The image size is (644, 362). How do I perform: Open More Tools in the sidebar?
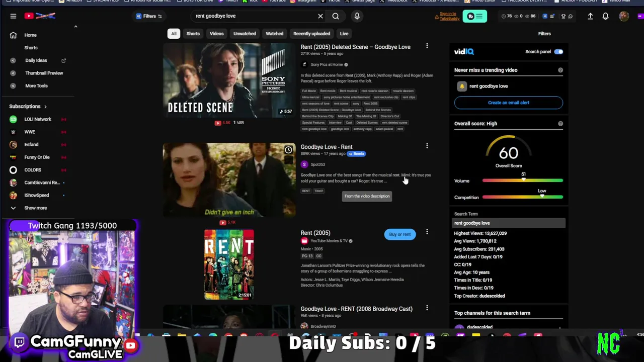(x=38, y=85)
